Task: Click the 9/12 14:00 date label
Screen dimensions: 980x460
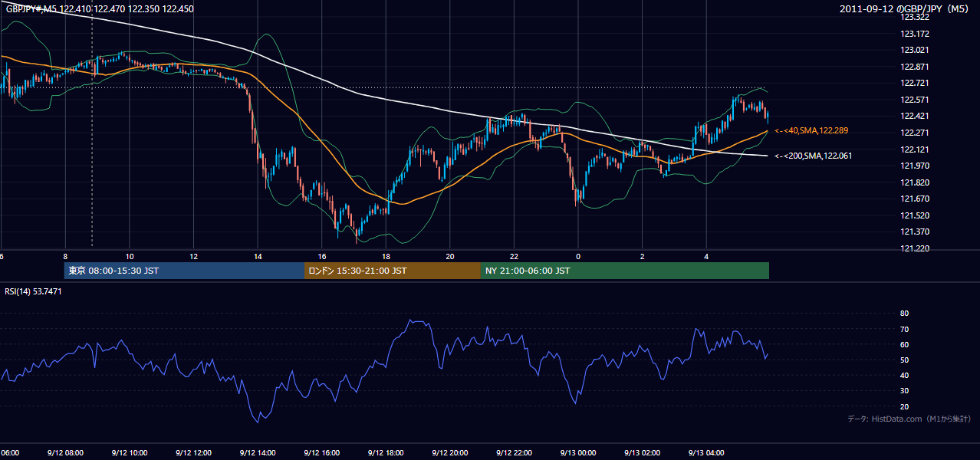Action: 258,453
